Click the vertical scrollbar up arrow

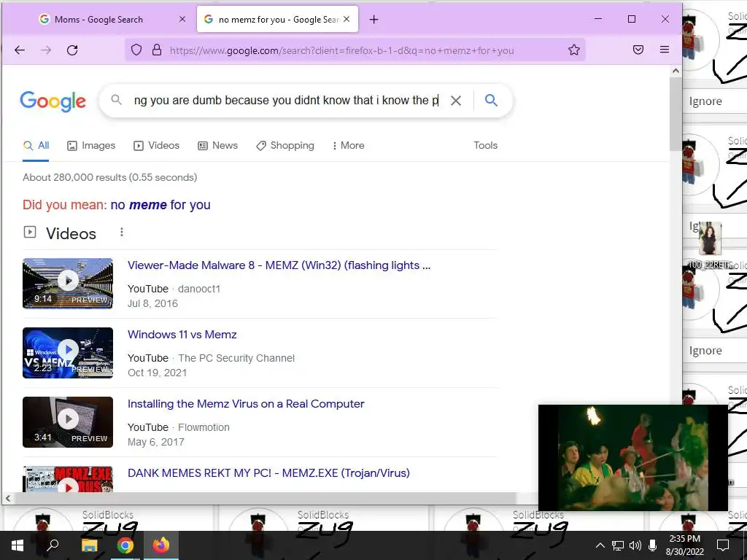pyautogui.click(x=676, y=71)
